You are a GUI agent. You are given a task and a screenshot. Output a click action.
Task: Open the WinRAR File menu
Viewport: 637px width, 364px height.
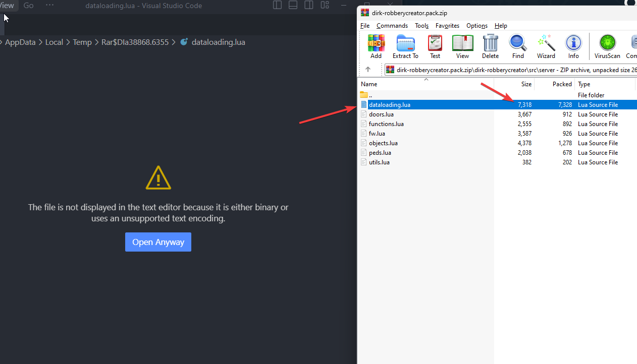click(365, 26)
